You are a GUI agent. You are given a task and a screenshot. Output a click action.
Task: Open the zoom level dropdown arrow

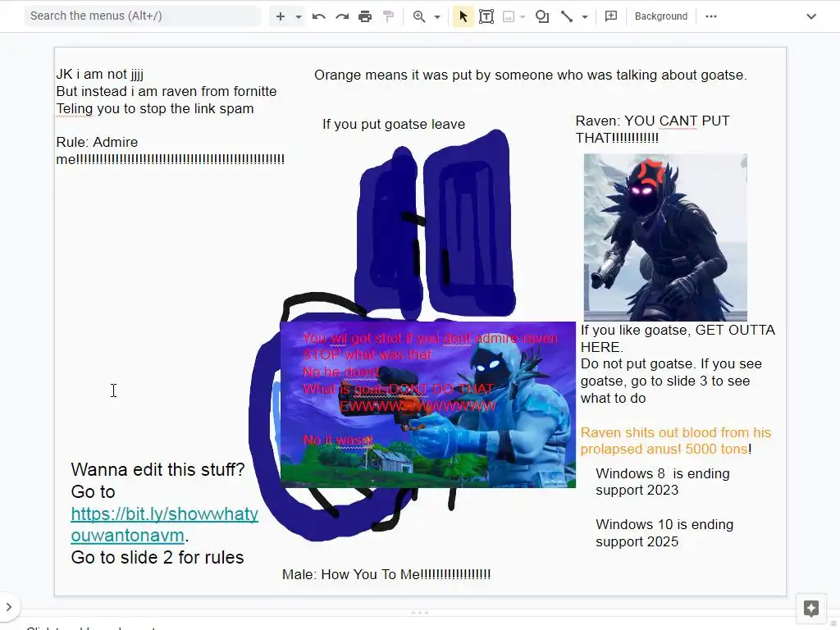point(437,16)
